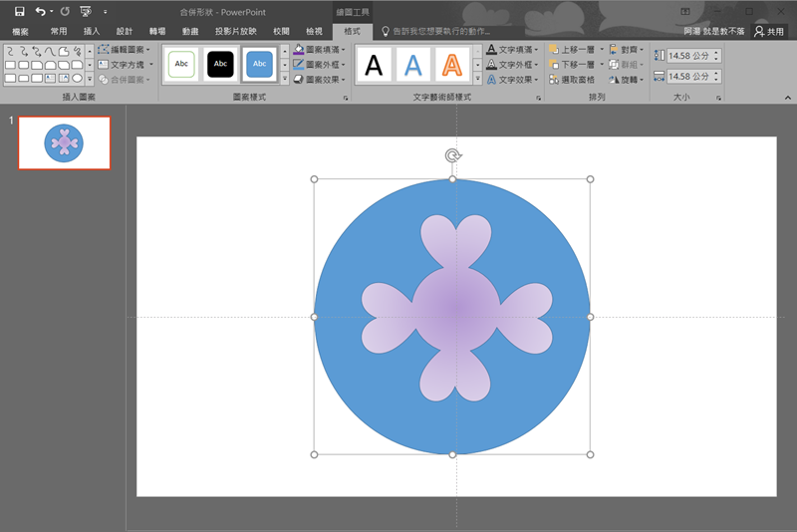Click the Save icon in quick access toolbar
Screen dimensions: 797x532
(19, 11)
